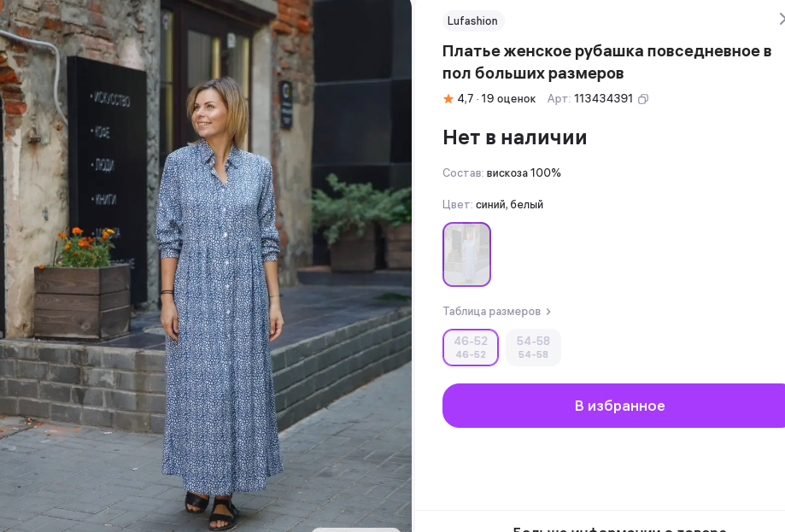Select the blue-white color thumbnail

pos(466,254)
